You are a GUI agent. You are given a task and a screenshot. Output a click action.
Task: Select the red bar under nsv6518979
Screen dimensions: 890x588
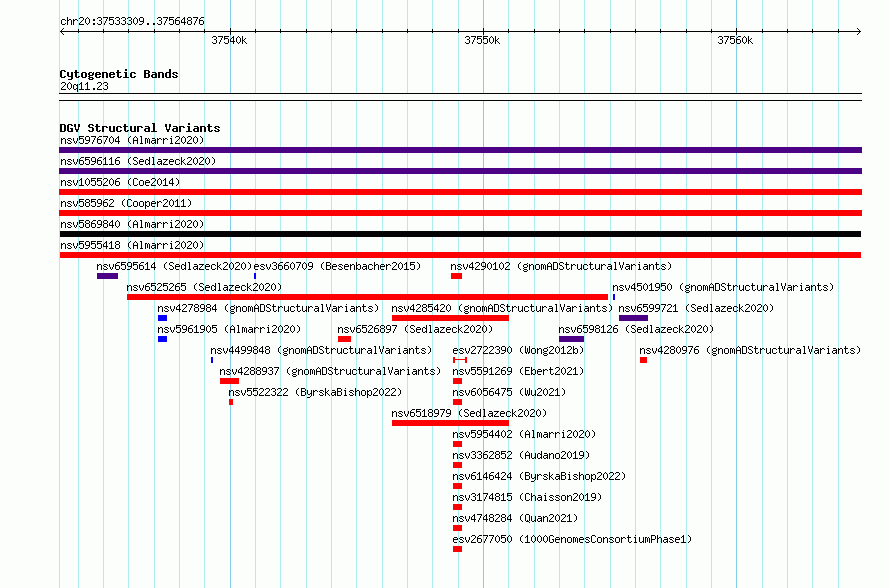point(450,423)
